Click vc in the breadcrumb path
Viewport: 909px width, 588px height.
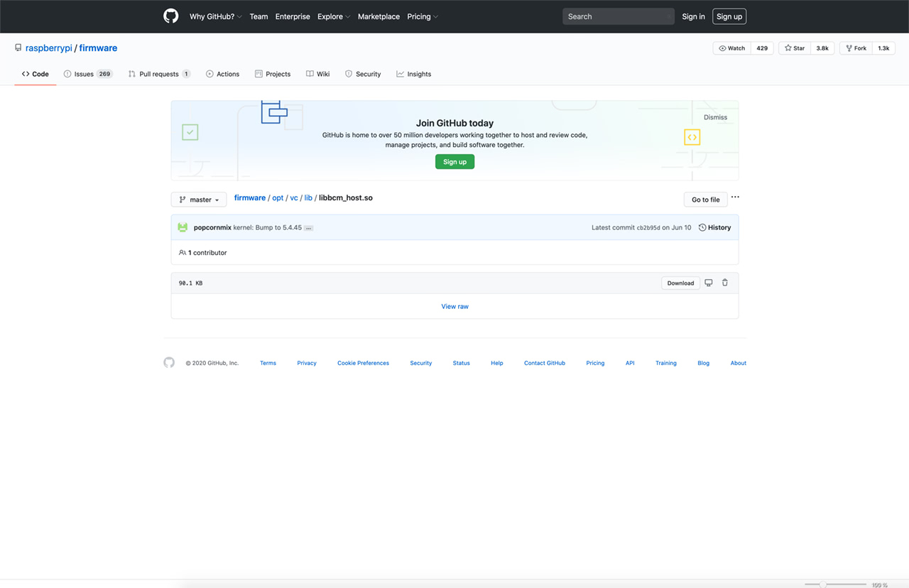294,197
